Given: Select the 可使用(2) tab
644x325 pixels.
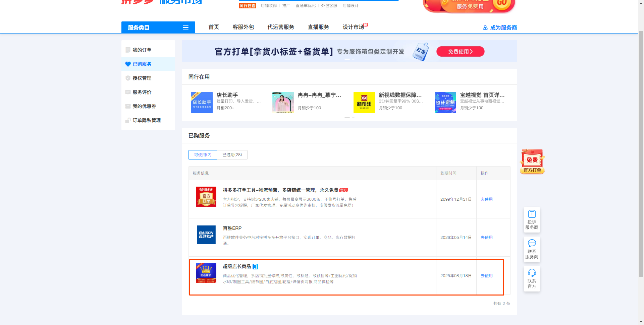Looking at the screenshot, I should click(203, 155).
